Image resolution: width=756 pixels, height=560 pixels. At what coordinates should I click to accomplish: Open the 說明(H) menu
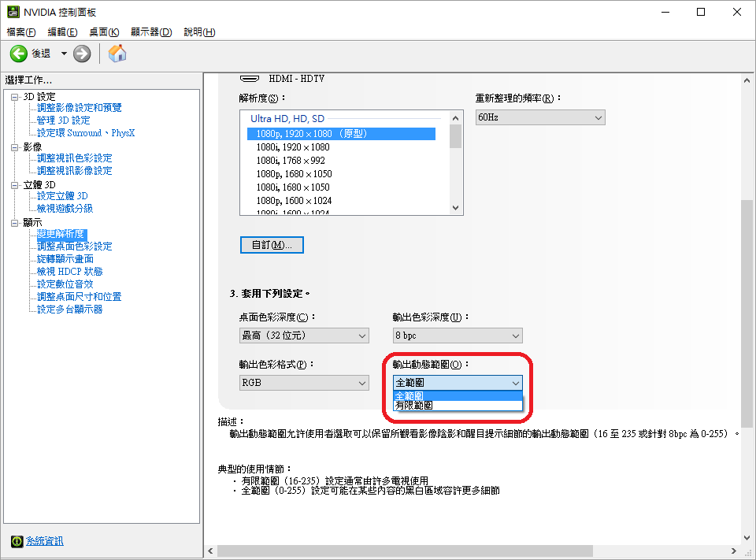click(x=199, y=32)
